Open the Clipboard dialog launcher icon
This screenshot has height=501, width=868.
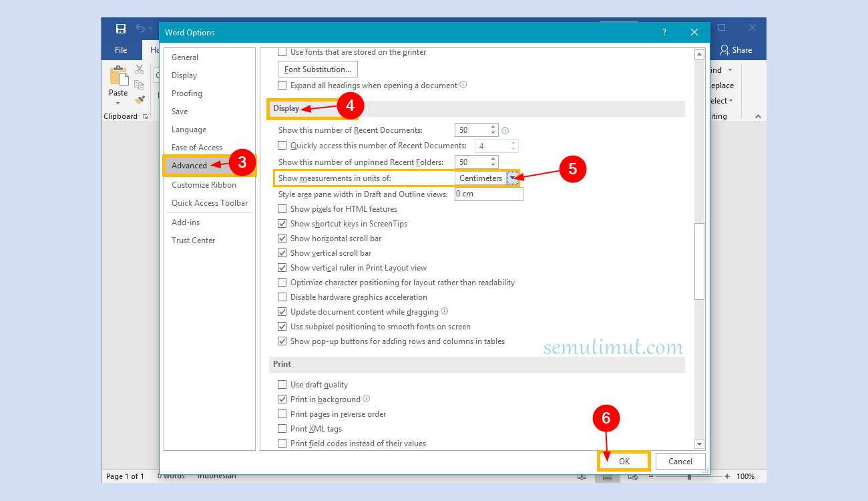tap(144, 116)
